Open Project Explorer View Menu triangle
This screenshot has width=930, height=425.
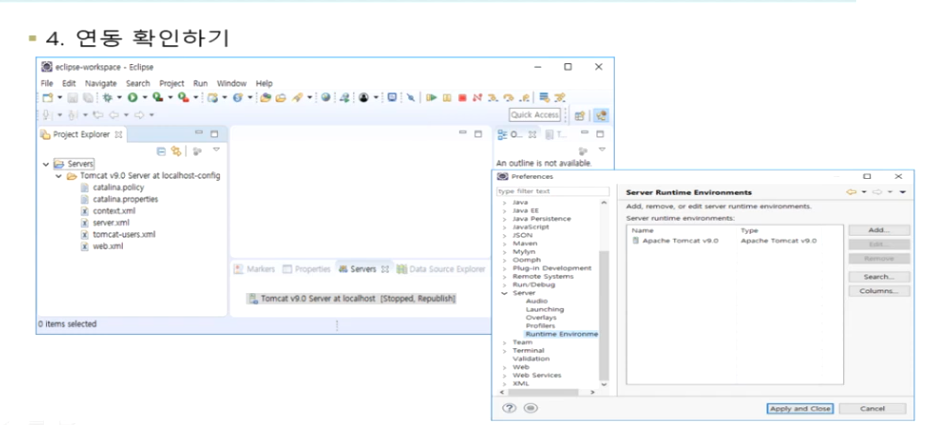pos(216,149)
